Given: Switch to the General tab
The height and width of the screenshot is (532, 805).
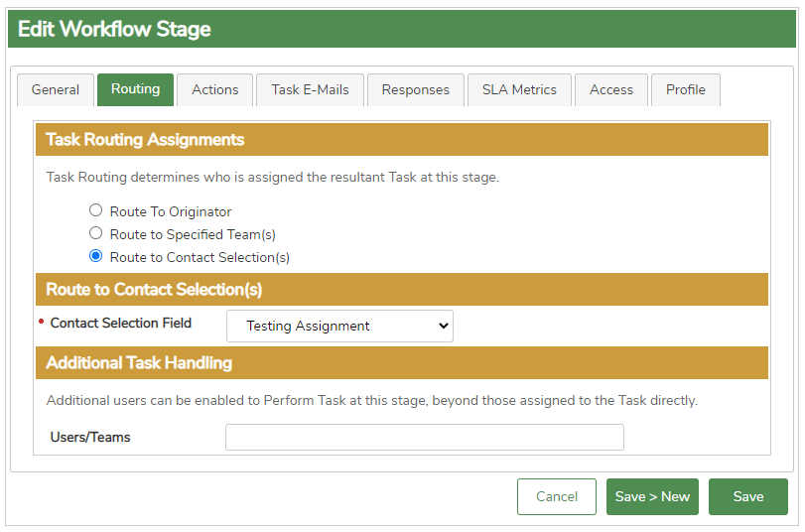Looking at the screenshot, I should pyautogui.click(x=56, y=89).
